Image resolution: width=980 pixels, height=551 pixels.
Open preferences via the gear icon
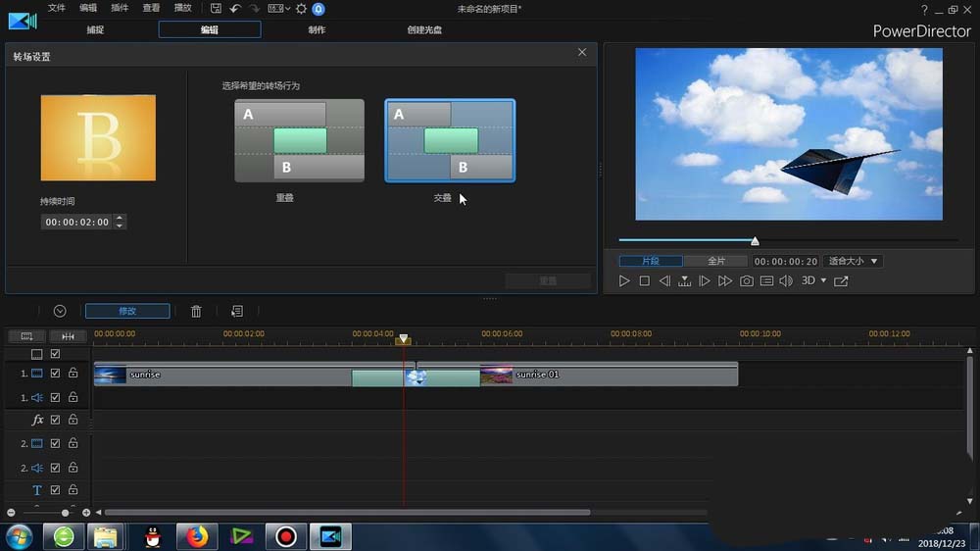pos(301,9)
